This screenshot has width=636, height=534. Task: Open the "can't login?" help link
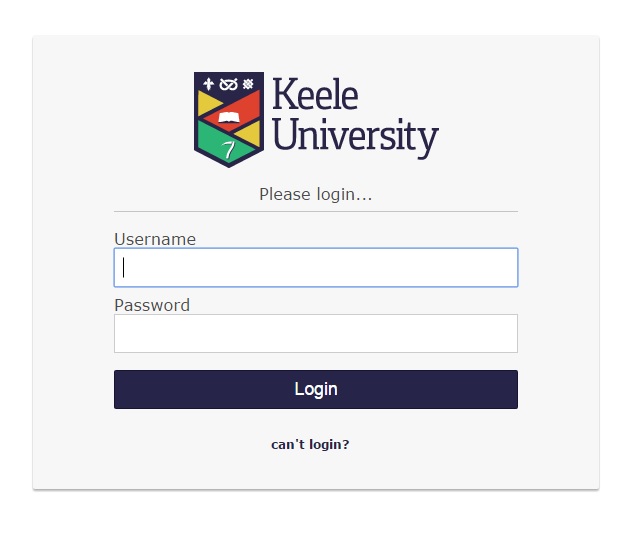310,444
